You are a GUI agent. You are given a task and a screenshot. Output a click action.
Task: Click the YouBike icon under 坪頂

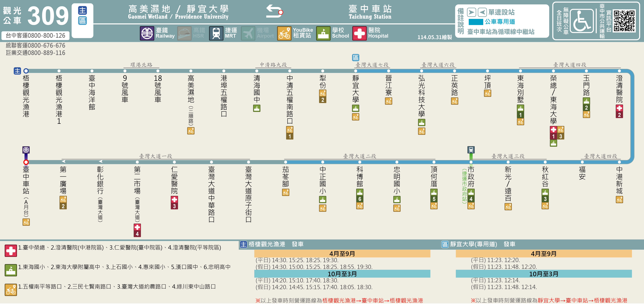(x=488, y=93)
